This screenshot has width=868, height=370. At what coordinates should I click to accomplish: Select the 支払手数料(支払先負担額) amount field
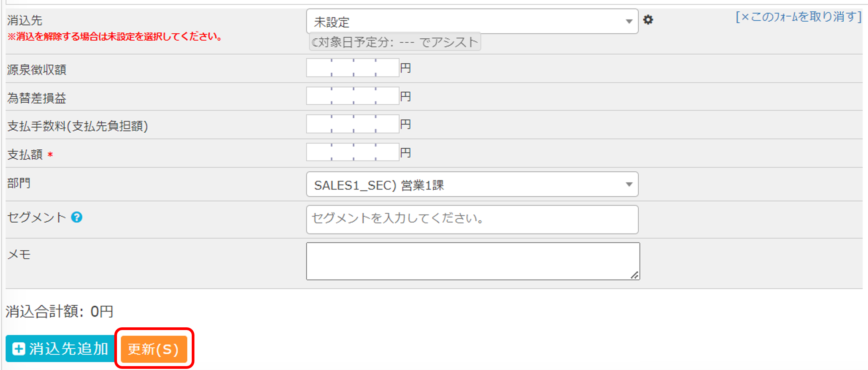(352, 124)
